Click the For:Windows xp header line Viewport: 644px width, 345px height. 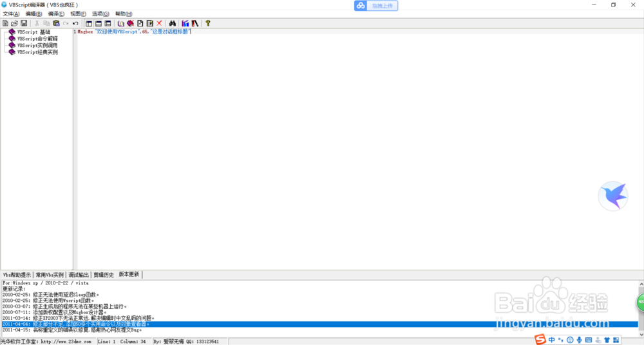click(45, 283)
